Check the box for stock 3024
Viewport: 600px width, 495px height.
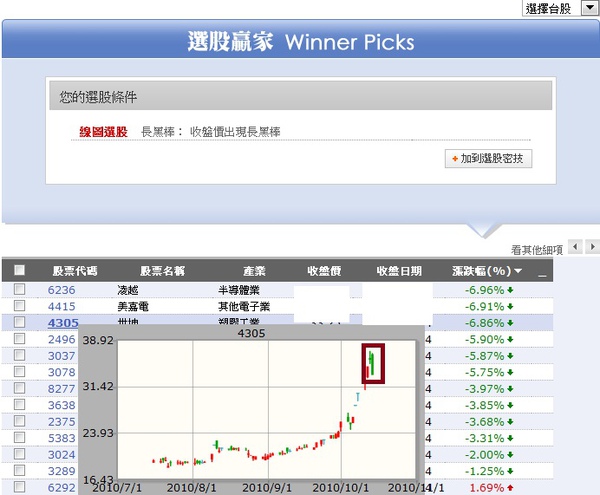coord(20,454)
